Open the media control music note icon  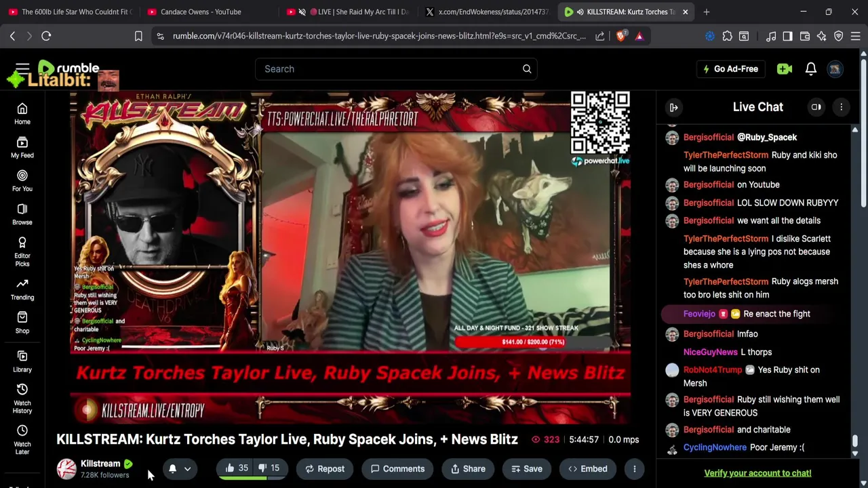coord(771,36)
